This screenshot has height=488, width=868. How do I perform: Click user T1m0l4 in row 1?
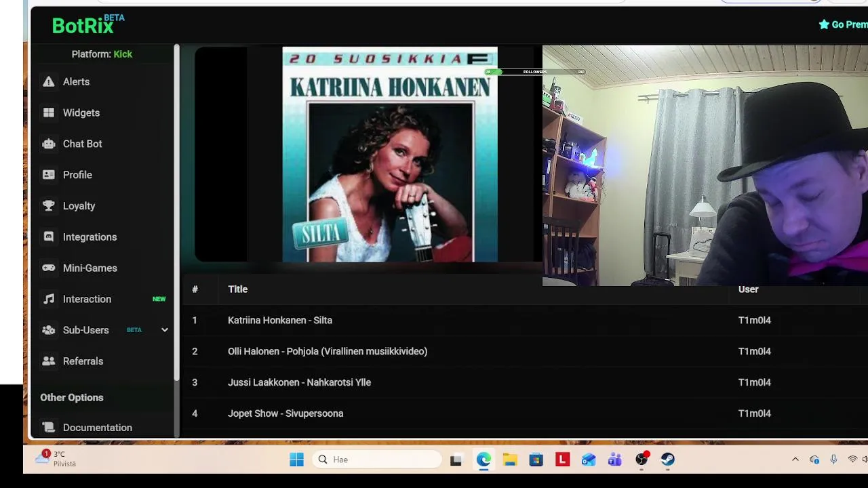click(x=754, y=320)
